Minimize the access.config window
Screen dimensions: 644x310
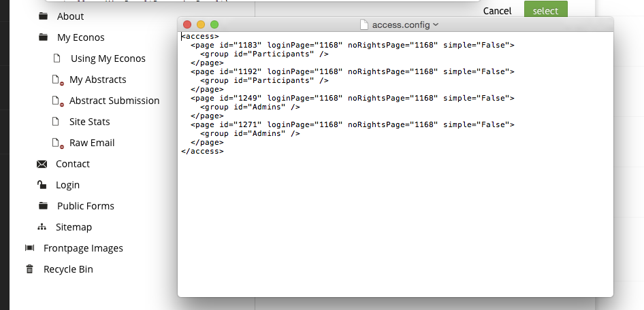coord(201,24)
